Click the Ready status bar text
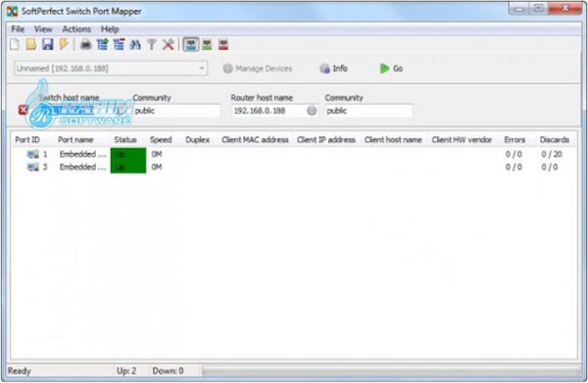The height and width of the screenshot is (383, 588). 20,371
